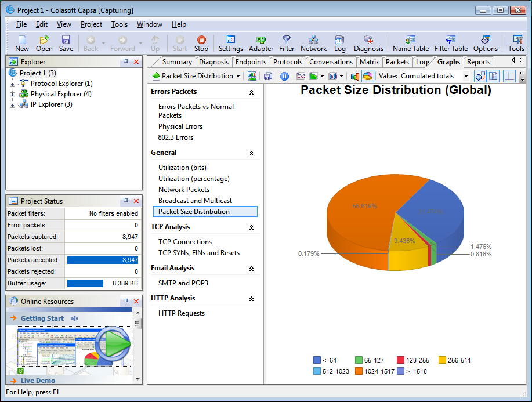Image resolution: width=532 pixels, height=402 pixels.
Task: Select the bar chart type icon
Action: (333, 76)
